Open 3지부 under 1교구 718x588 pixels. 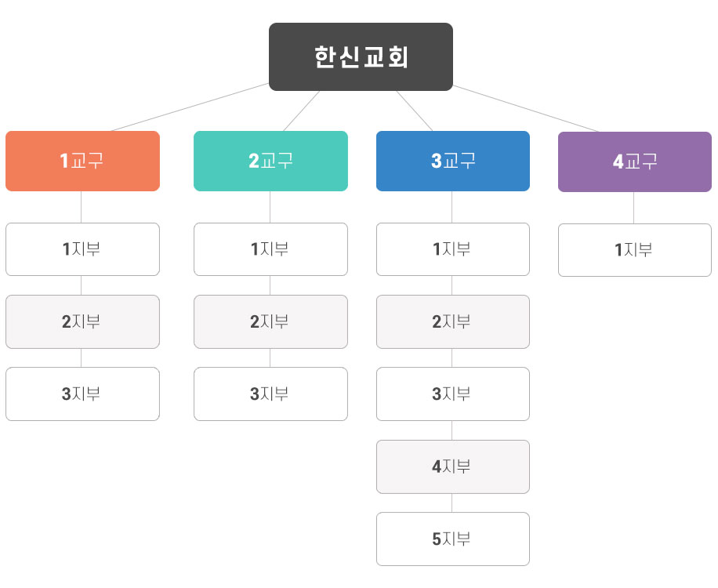coord(82,394)
